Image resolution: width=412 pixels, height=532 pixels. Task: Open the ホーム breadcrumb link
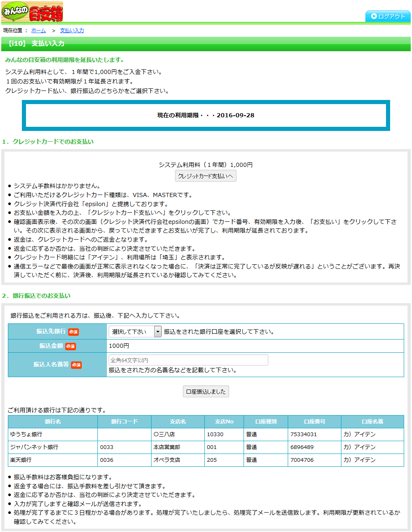(x=39, y=30)
